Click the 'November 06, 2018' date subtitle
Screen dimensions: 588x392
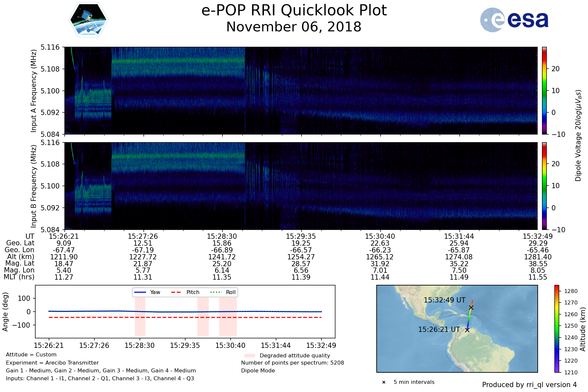(x=294, y=27)
